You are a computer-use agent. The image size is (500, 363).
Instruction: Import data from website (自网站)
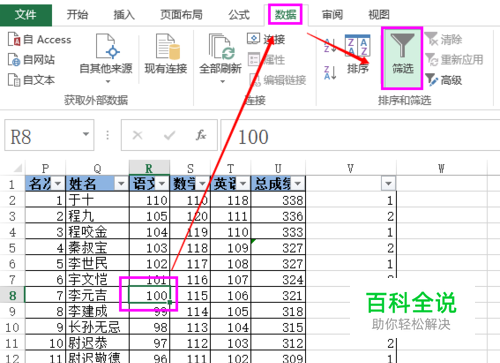(x=31, y=60)
